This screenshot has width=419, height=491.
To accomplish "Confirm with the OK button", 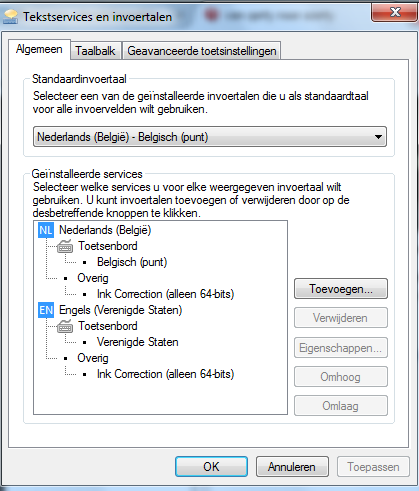I will (211, 467).
